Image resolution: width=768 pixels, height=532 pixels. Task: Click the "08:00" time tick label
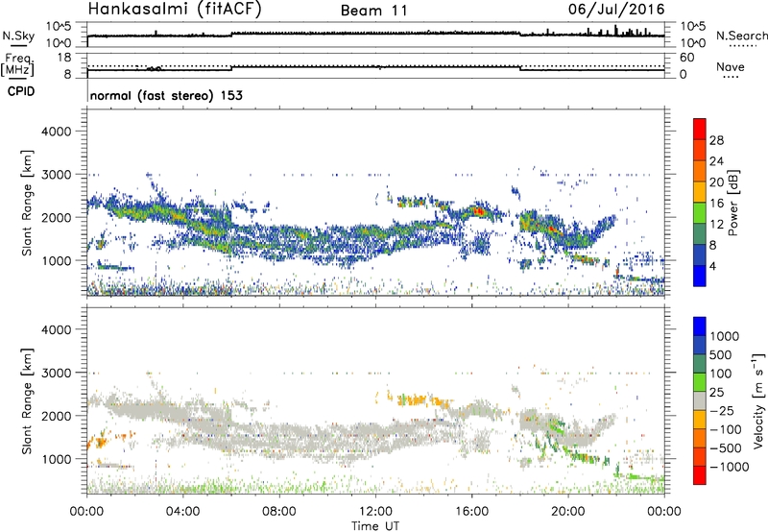click(x=279, y=512)
